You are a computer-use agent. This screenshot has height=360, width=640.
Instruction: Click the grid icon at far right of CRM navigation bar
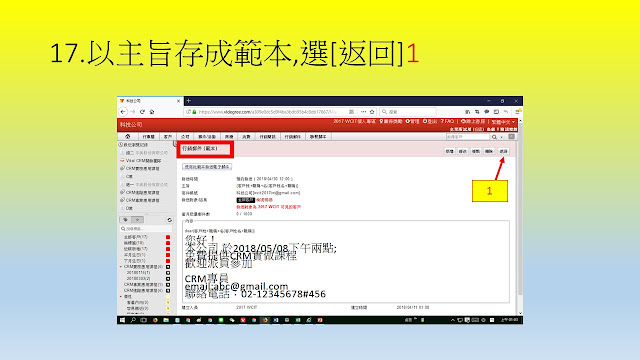click(x=511, y=137)
